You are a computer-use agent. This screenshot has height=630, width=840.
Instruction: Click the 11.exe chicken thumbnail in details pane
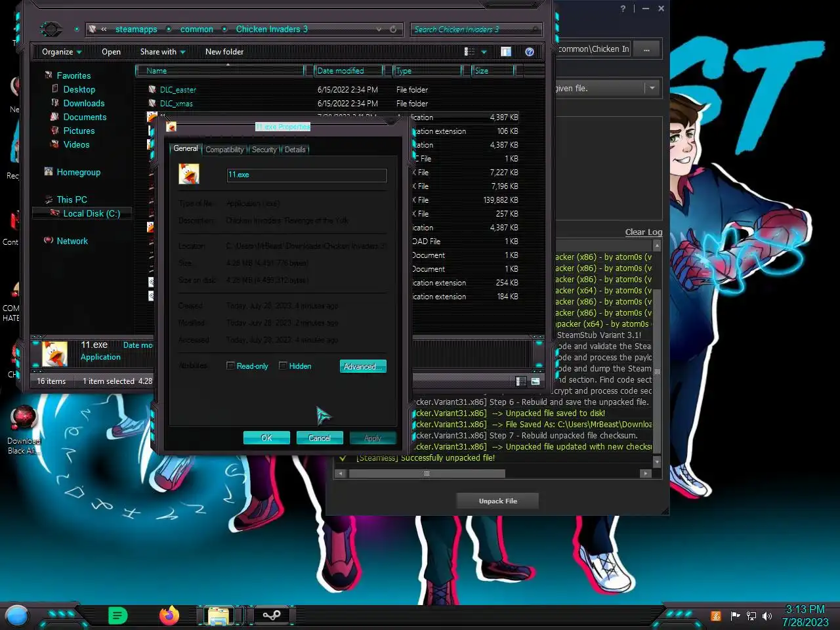[x=54, y=354]
